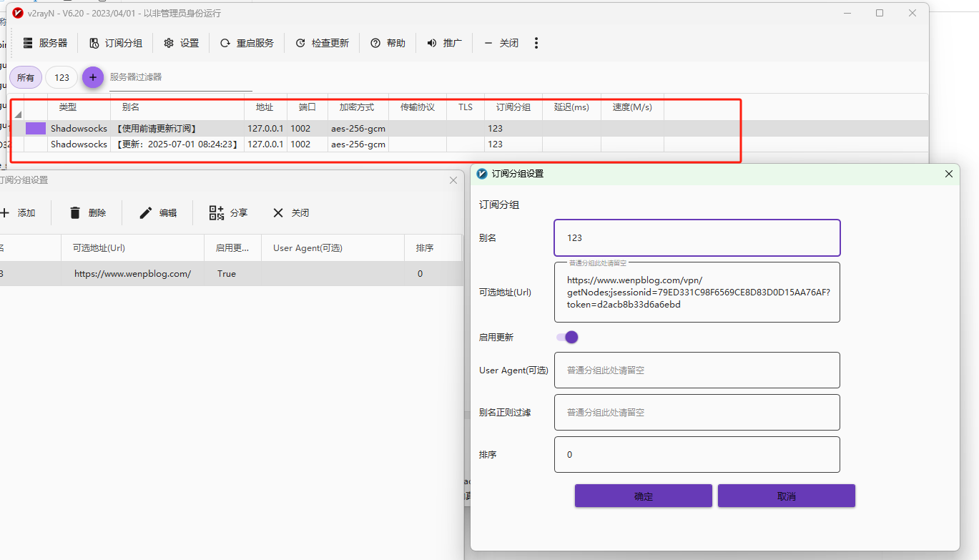This screenshot has width=979, height=560.
Task: Click the select-all corner triangle in server table
Action: pyautogui.click(x=18, y=114)
